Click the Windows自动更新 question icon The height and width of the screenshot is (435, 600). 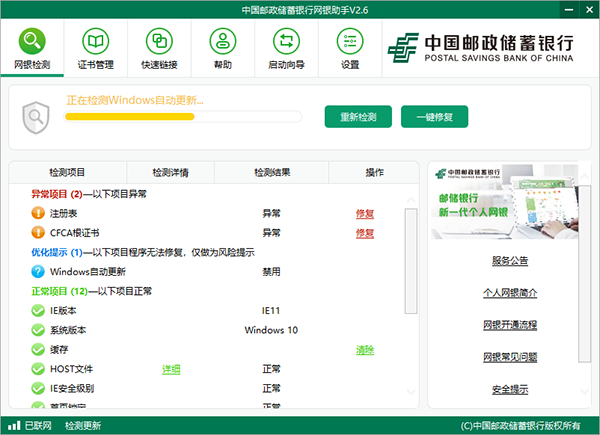pyautogui.click(x=38, y=271)
